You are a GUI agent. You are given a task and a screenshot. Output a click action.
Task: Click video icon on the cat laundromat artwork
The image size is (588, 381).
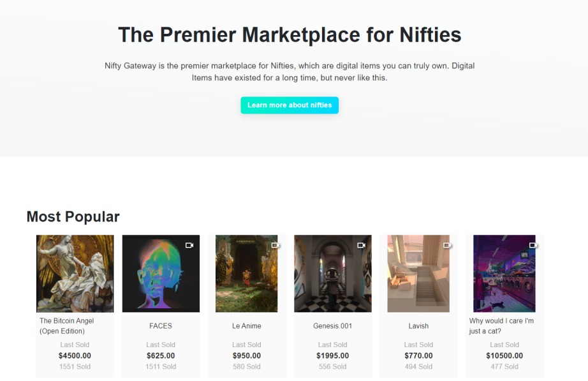tap(533, 245)
